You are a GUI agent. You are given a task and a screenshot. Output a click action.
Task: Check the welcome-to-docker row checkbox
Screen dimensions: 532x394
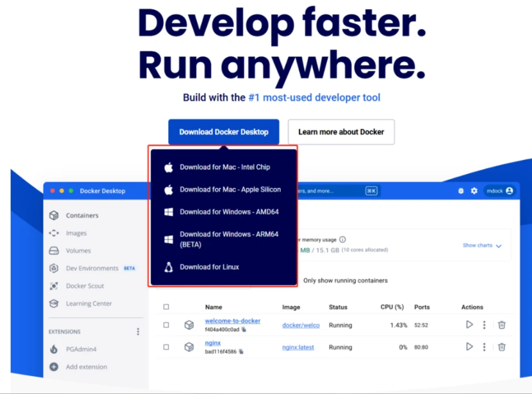(x=166, y=325)
